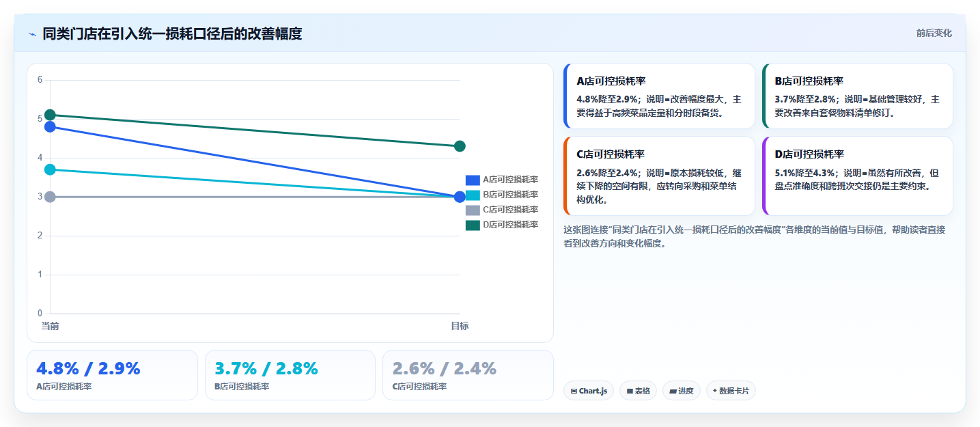980x427 pixels.
Task: Click the trend icon beside the panel title
Action: [x=32, y=34]
